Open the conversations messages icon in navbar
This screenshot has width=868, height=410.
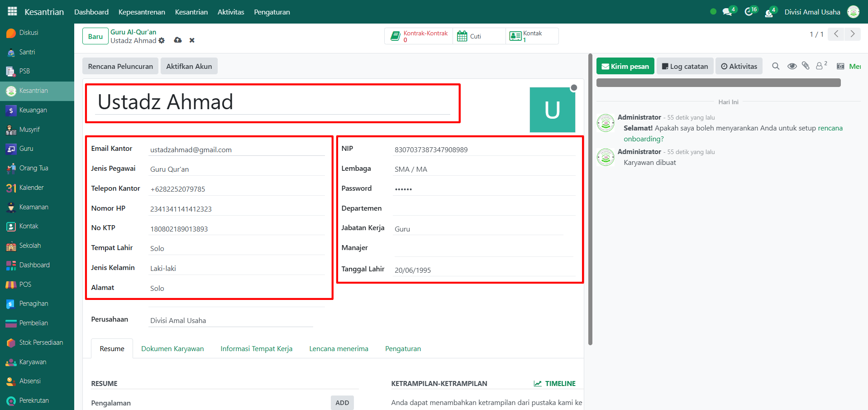click(727, 12)
